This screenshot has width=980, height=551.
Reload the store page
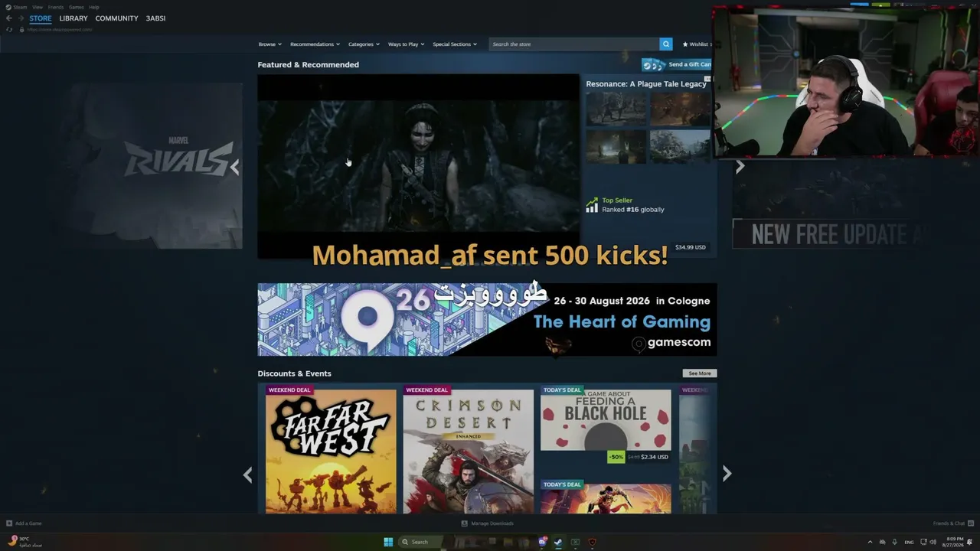pos(9,29)
